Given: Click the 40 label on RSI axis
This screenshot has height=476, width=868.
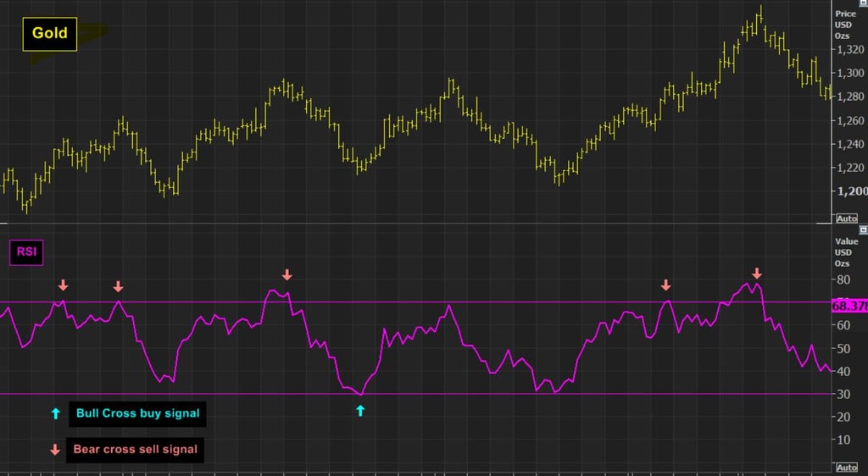Looking at the screenshot, I should tap(843, 372).
